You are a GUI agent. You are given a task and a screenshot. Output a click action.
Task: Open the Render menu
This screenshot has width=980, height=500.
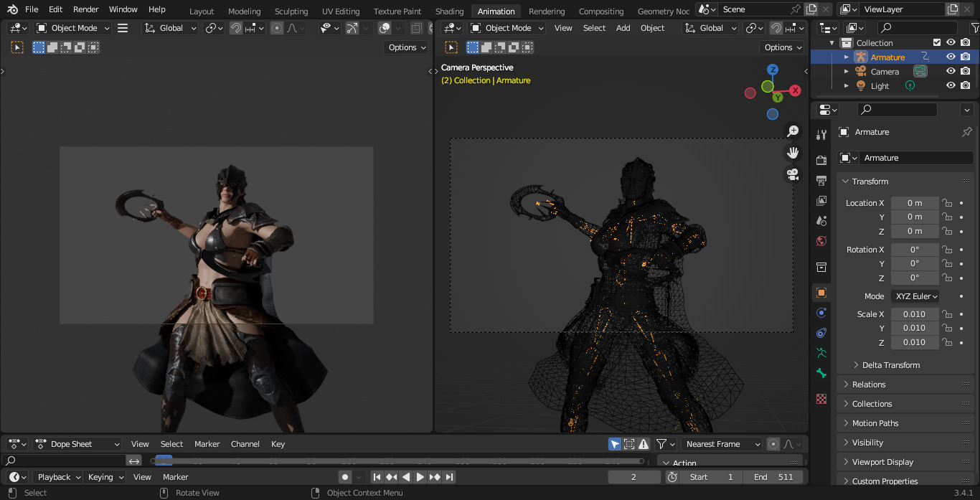click(85, 9)
